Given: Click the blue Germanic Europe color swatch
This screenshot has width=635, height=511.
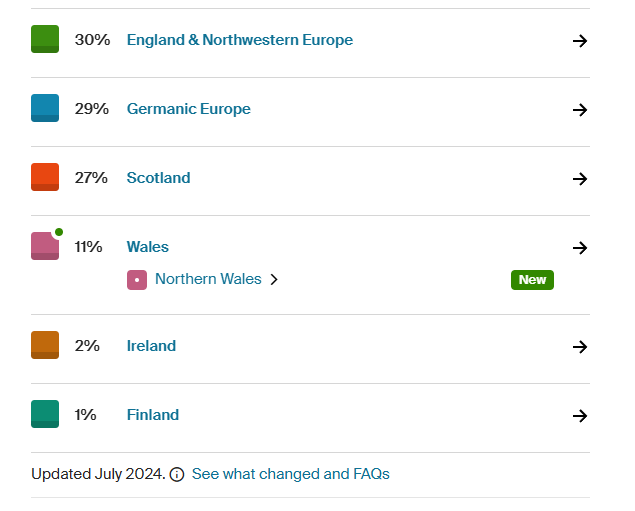Looking at the screenshot, I should (45, 108).
